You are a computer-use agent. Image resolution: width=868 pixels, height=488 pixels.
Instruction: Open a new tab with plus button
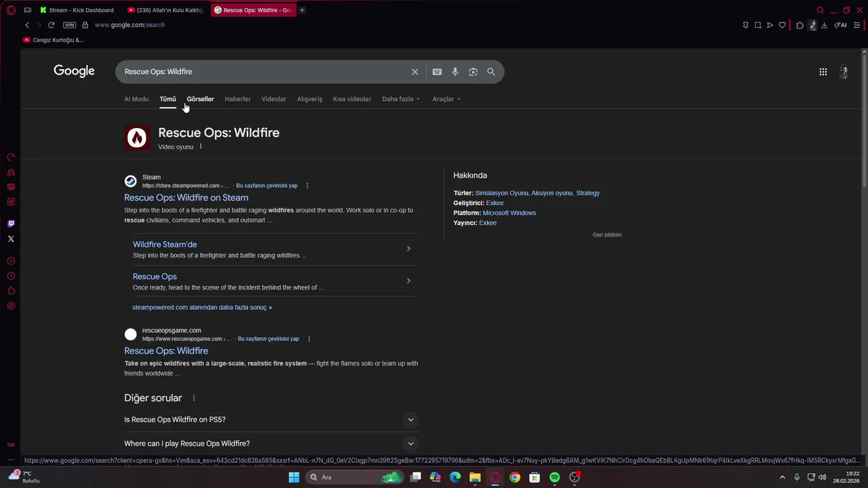(x=302, y=10)
